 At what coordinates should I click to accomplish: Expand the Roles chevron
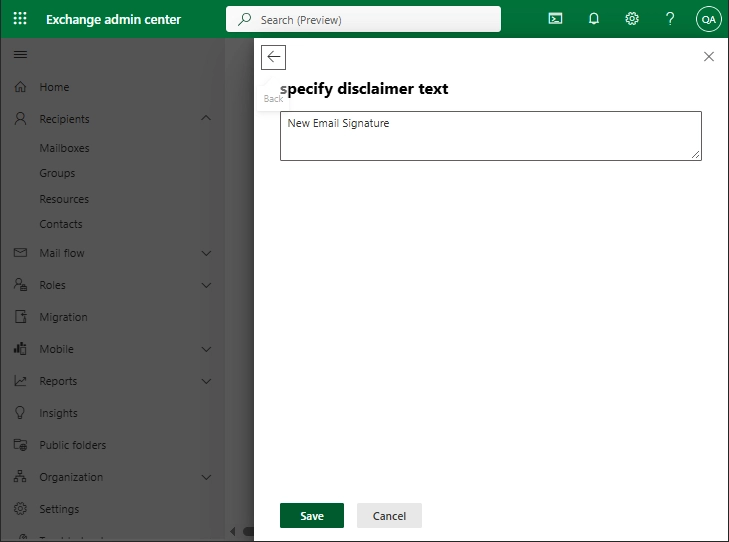point(206,285)
